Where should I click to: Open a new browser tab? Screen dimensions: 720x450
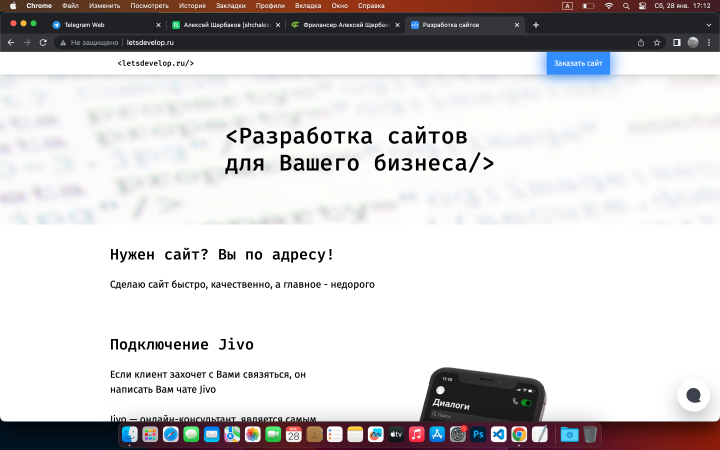[535, 25]
